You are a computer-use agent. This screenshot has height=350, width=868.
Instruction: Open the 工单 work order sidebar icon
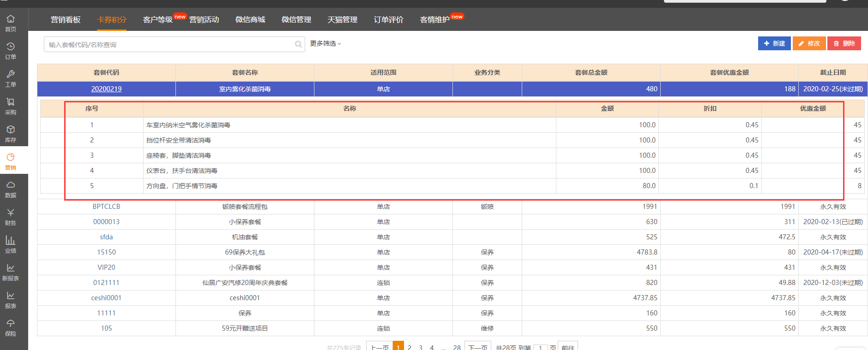(11, 78)
